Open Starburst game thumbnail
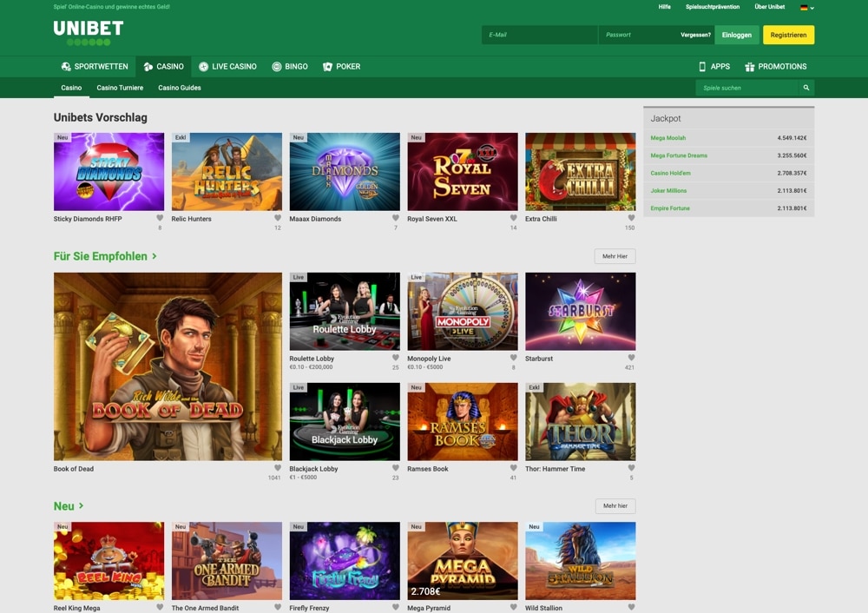The image size is (868, 613). click(581, 311)
